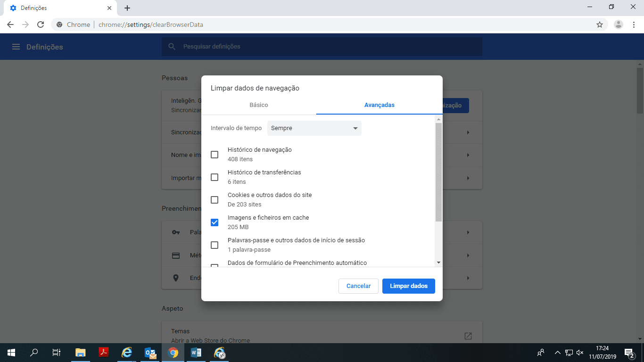644x362 pixels.
Task: Expand hidden icons in the system tray
Action: click(x=557, y=352)
